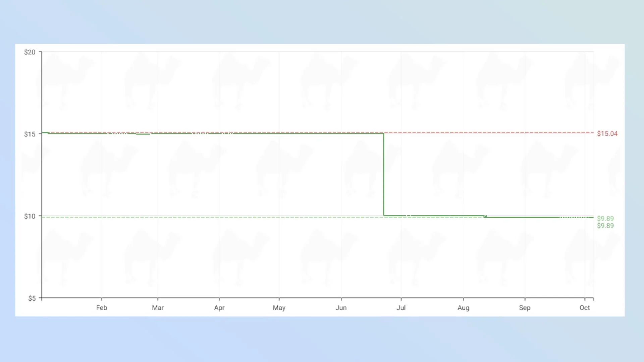Select the Aug month label
The height and width of the screenshot is (362, 644).
(x=464, y=308)
